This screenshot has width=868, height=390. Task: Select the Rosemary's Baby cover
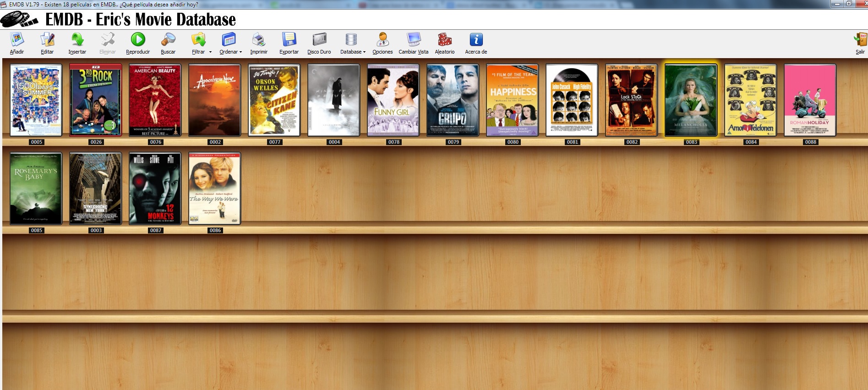(36, 188)
